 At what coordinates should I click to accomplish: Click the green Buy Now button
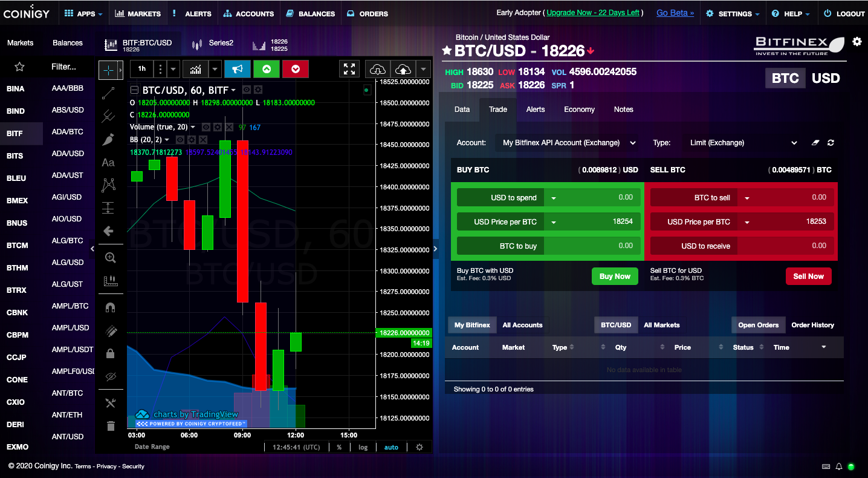click(615, 277)
